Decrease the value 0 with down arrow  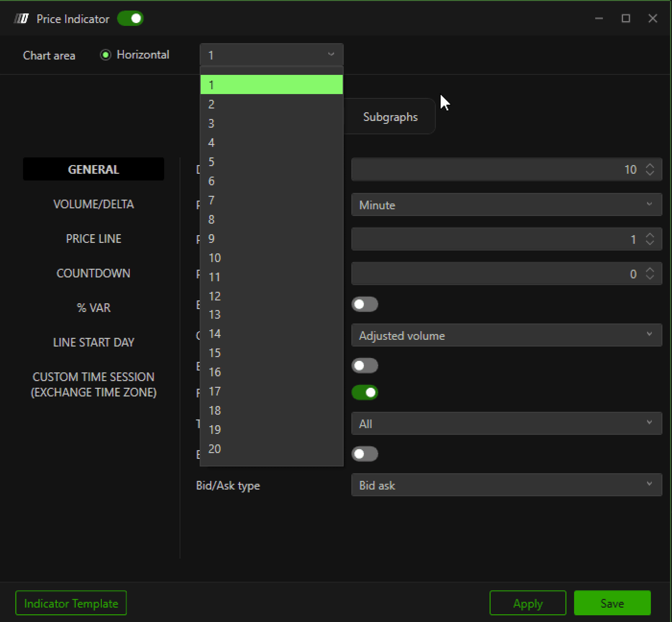pos(650,277)
